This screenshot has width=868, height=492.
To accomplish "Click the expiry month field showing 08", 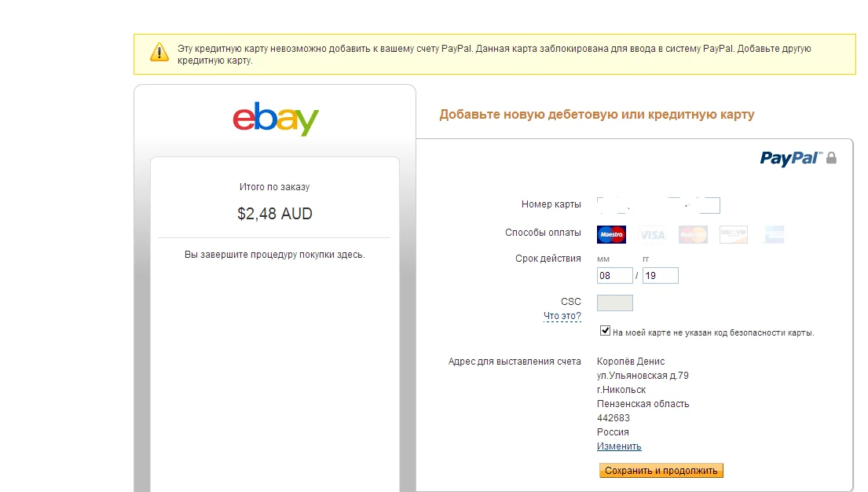I will [x=614, y=275].
